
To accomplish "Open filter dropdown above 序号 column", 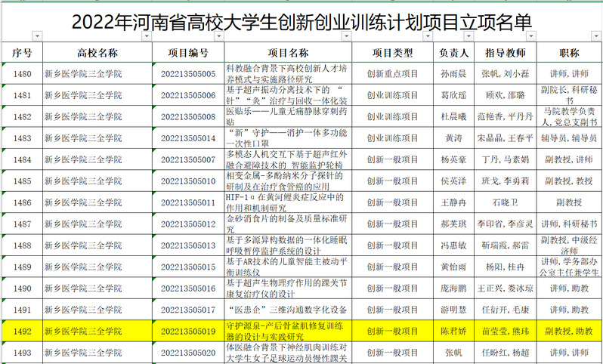I will point(37,37).
